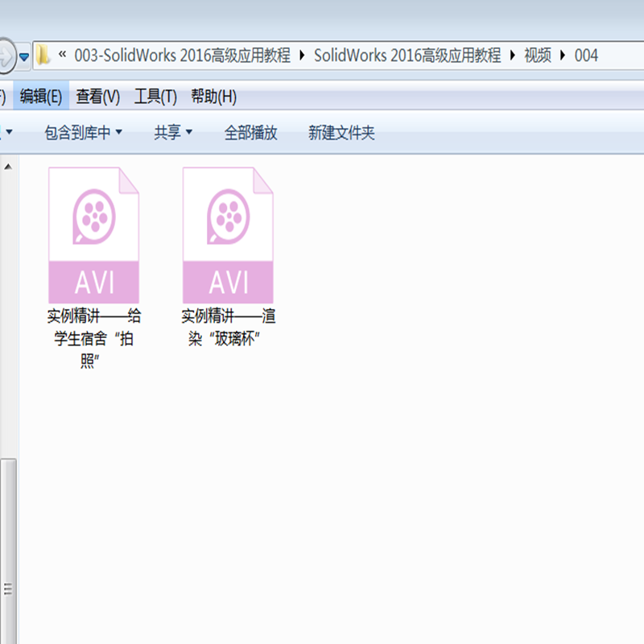The image size is (644, 644).
Task: Click the 全部播放 button
Action: coord(251,132)
